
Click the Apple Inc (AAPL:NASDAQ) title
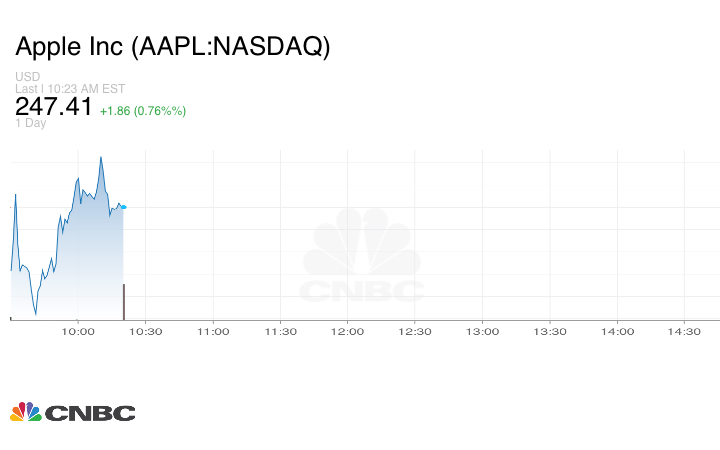(172, 47)
